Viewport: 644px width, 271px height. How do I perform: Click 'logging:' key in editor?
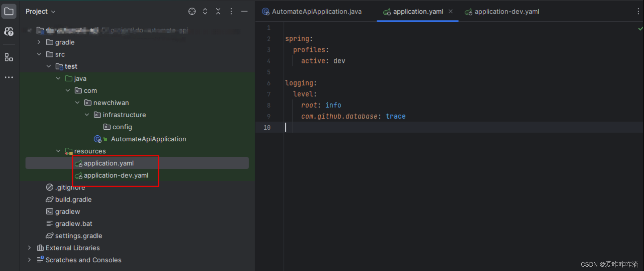click(x=301, y=83)
